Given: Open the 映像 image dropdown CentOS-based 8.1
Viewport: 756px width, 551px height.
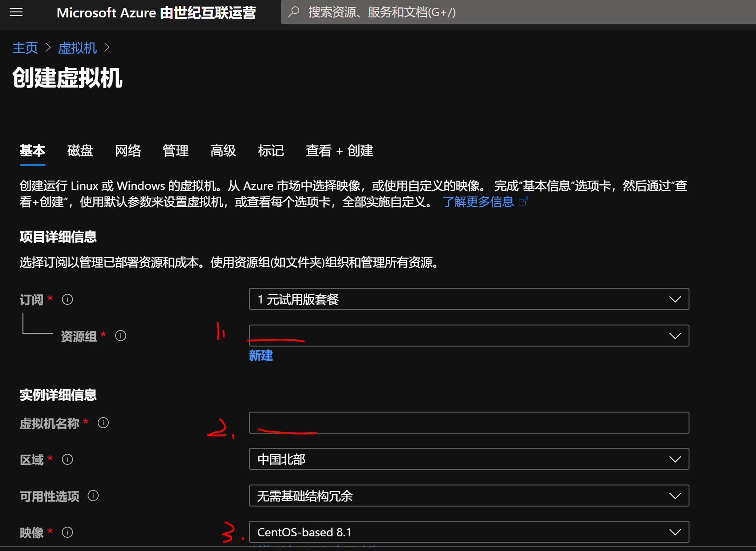Looking at the screenshot, I should [469, 532].
